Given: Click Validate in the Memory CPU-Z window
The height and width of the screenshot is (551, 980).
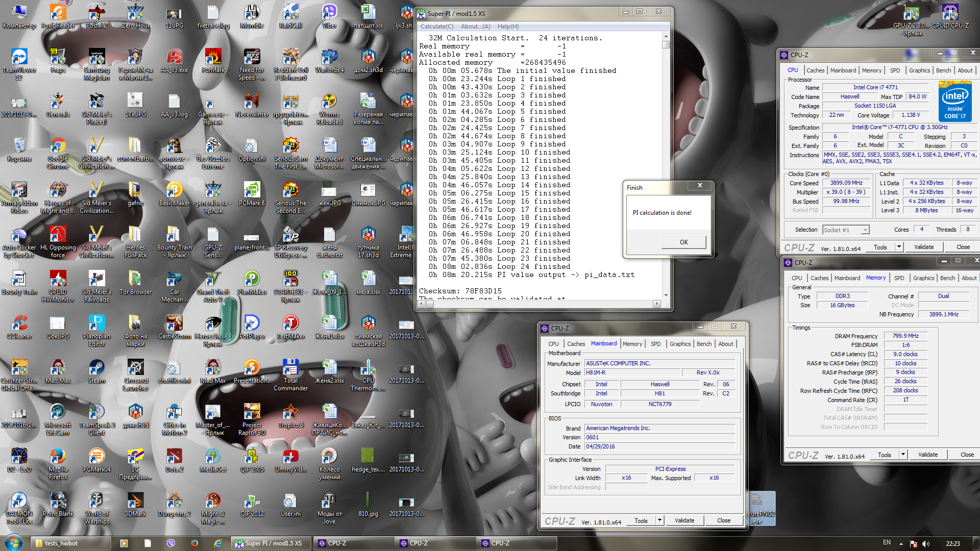Looking at the screenshot, I should (927, 455).
